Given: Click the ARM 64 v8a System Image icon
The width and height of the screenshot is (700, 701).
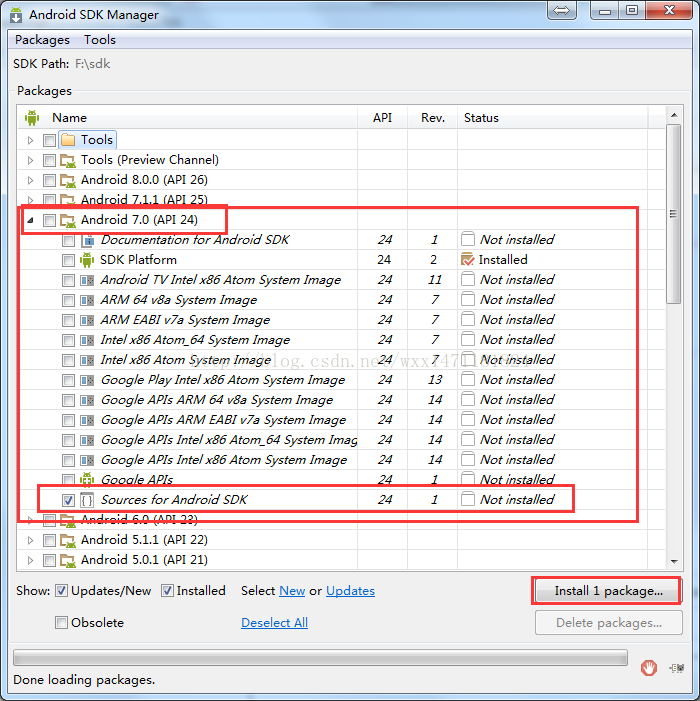Looking at the screenshot, I should point(87,300).
